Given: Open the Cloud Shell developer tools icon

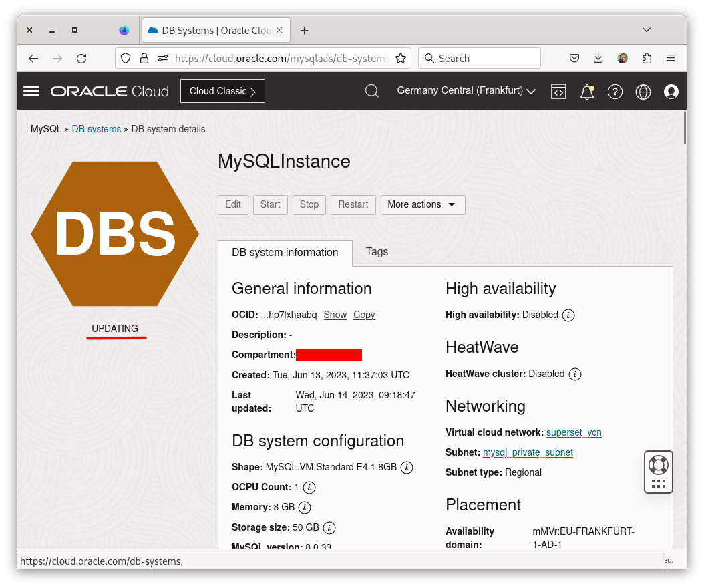Looking at the screenshot, I should tap(558, 92).
